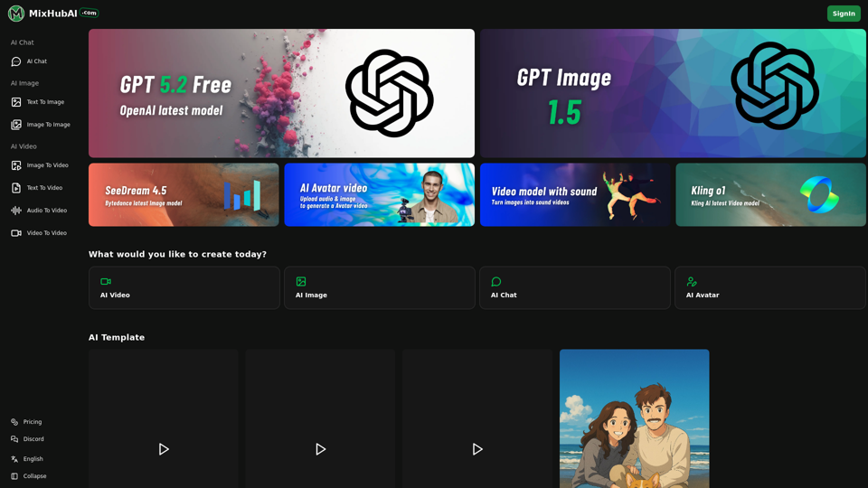Click the Video To Video camera icon
This screenshot has height=488, width=868.
click(16, 233)
